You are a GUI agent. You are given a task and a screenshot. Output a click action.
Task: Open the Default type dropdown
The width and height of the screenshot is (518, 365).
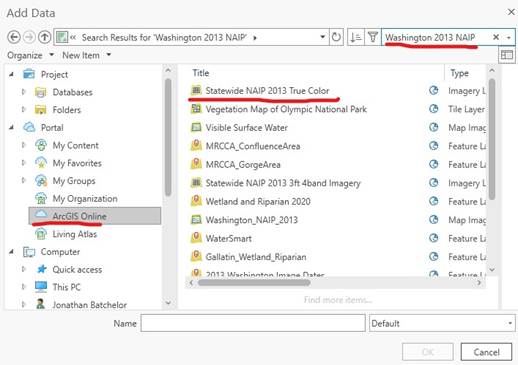pyautogui.click(x=442, y=323)
